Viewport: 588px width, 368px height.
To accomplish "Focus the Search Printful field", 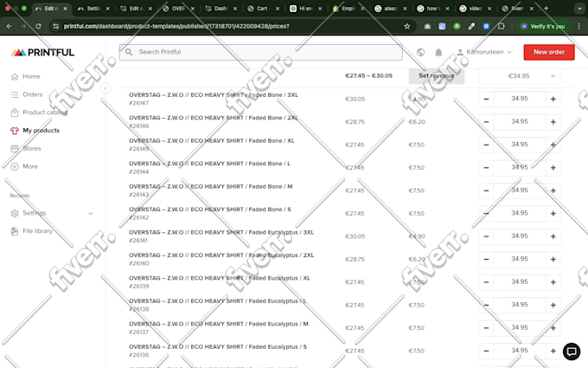I will click(x=261, y=52).
